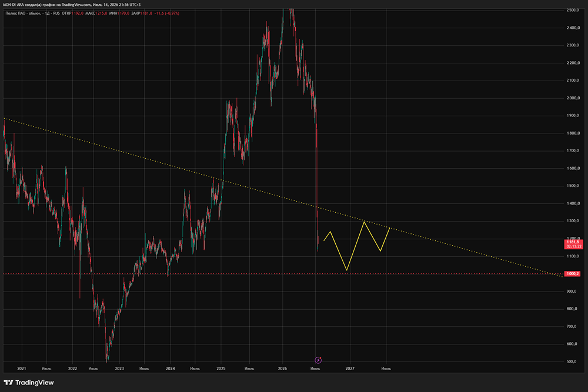
Task: Click the 2022 label on time axis
Action: 72,368
